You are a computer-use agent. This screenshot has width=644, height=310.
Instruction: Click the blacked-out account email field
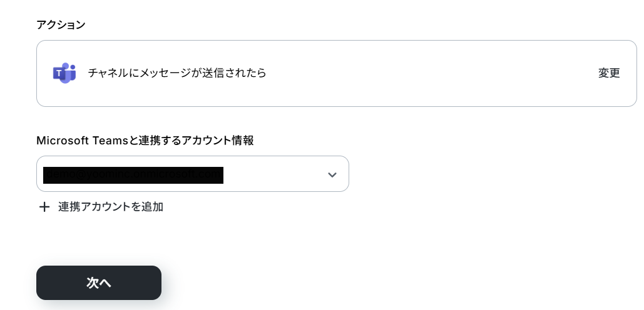(x=133, y=175)
